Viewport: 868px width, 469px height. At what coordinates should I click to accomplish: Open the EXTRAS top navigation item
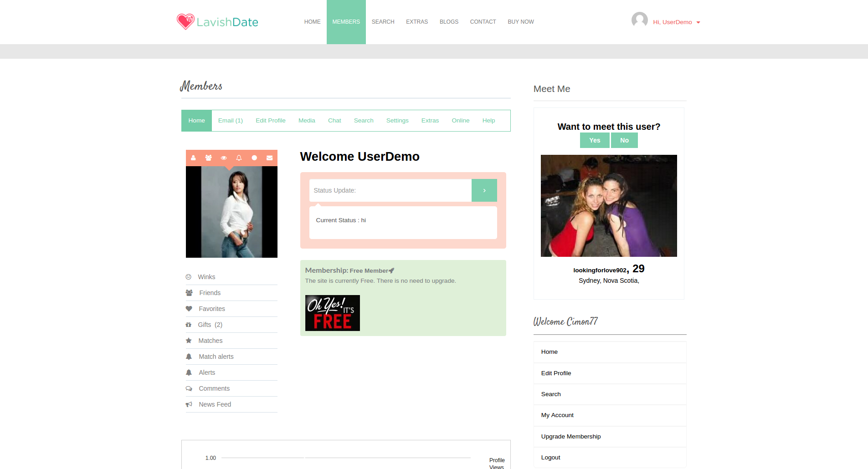coord(417,22)
